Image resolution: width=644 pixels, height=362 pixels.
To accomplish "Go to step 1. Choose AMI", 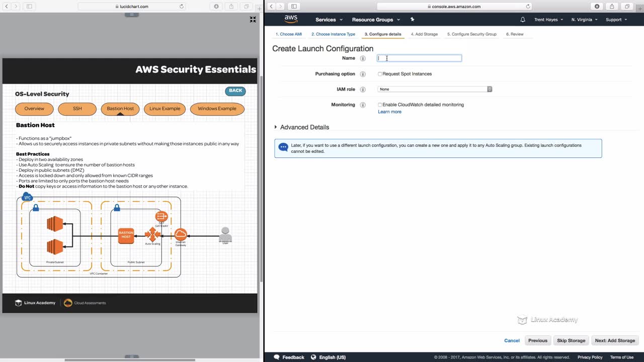I will tap(289, 34).
